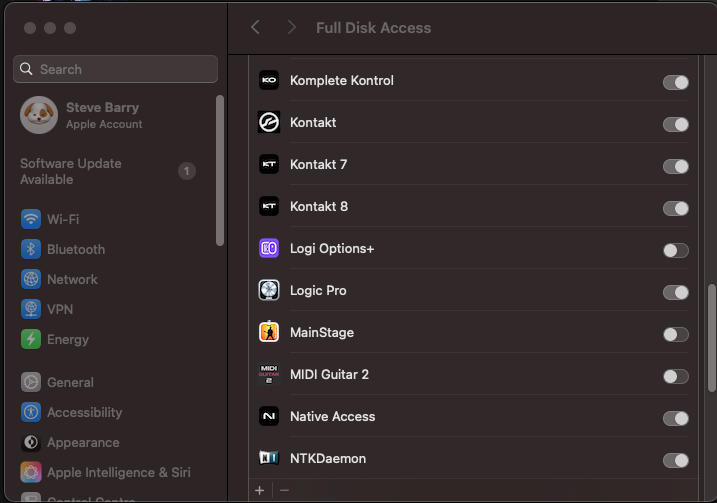Remove an app with the minus button

click(284, 490)
